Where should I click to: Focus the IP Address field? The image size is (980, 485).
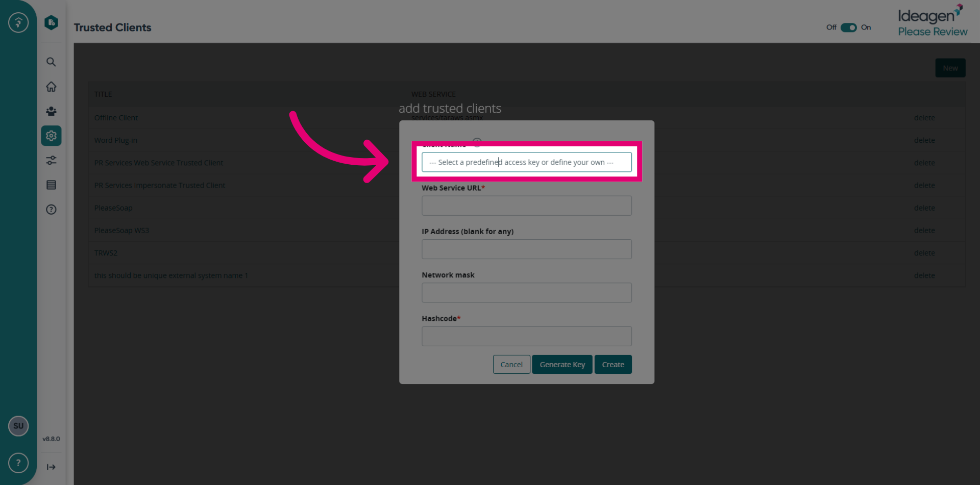point(527,249)
